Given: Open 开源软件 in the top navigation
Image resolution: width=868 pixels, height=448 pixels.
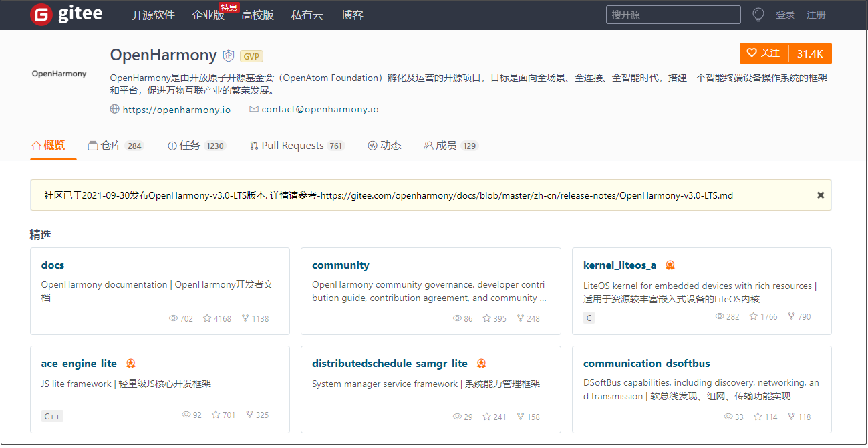Looking at the screenshot, I should [153, 15].
